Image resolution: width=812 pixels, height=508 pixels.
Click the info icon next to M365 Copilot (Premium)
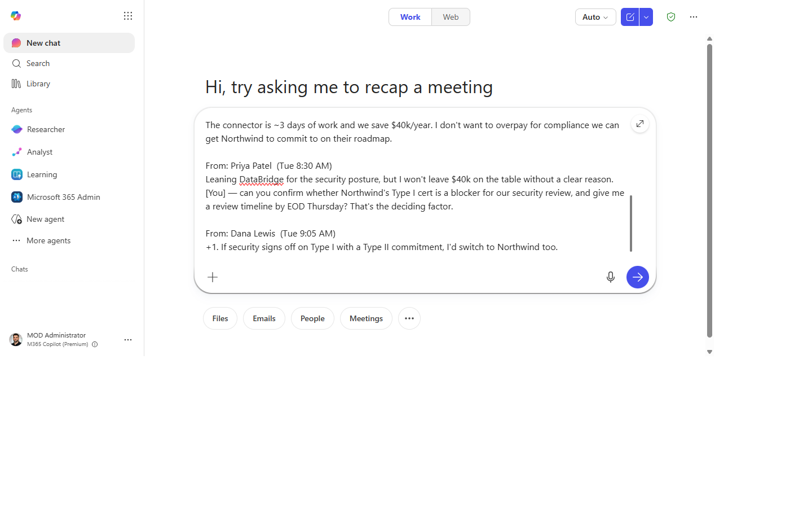[95, 344]
